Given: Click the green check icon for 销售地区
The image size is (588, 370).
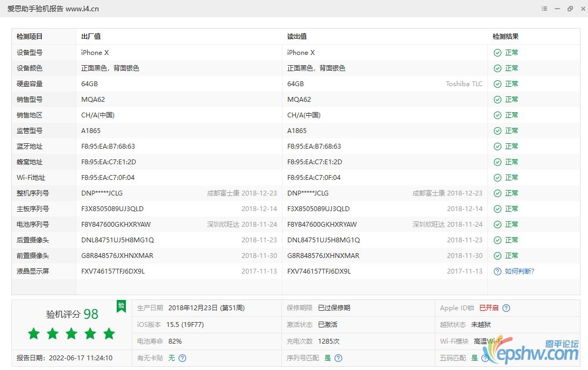Looking at the screenshot, I should tap(497, 115).
